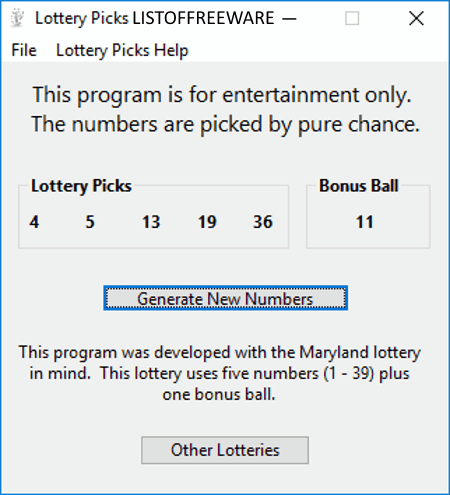Image resolution: width=450 pixels, height=495 pixels.
Task: Close the Lottery Picks window
Action: (x=416, y=18)
